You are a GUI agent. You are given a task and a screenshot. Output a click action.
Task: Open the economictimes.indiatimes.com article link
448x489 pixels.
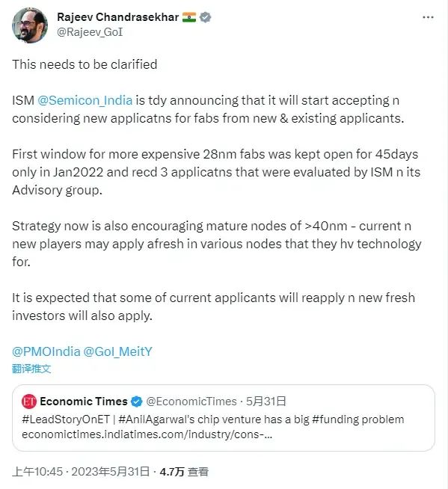point(147,434)
